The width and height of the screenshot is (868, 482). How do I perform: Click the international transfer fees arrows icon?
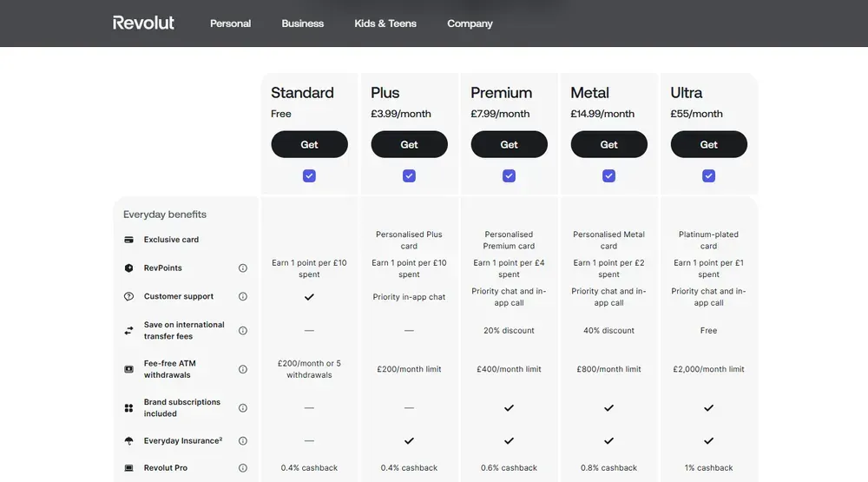click(128, 331)
